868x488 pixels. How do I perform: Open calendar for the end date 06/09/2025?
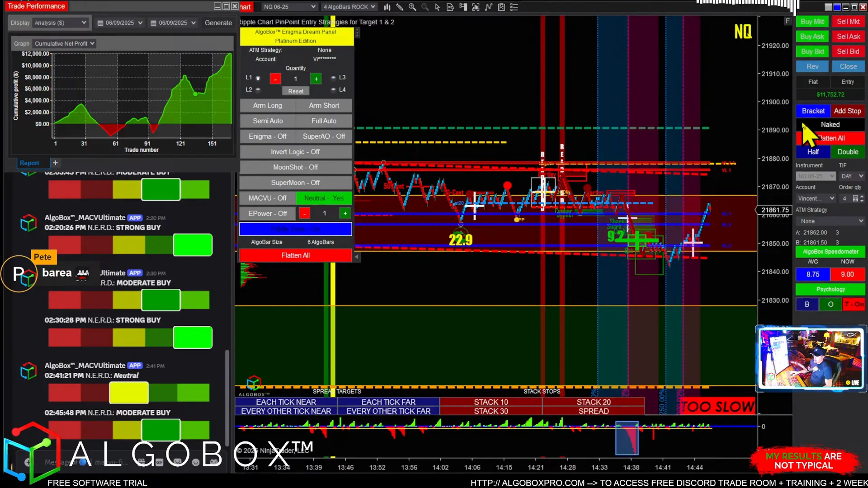[153, 23]
